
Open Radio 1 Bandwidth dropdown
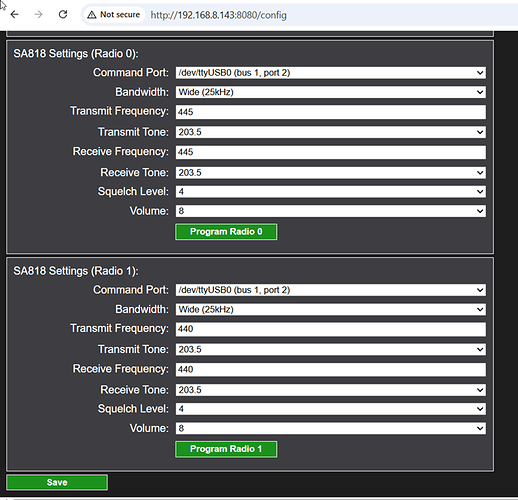click(331, 309)
